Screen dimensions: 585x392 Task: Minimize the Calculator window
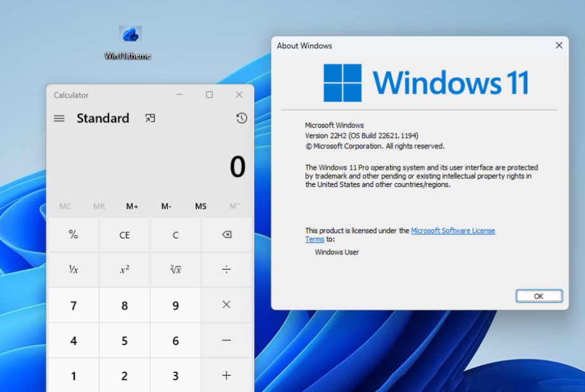click(x=180, y=95)
